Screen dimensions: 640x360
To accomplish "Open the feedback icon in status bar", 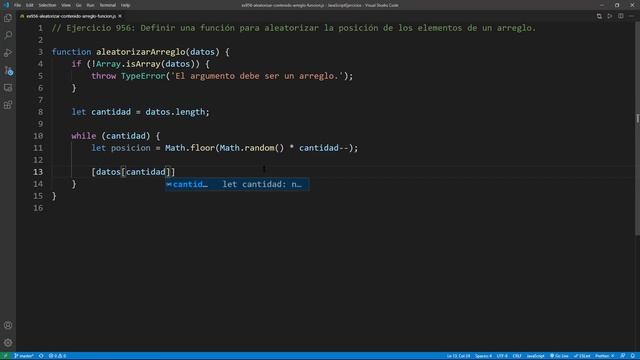I will coord(623,356).
